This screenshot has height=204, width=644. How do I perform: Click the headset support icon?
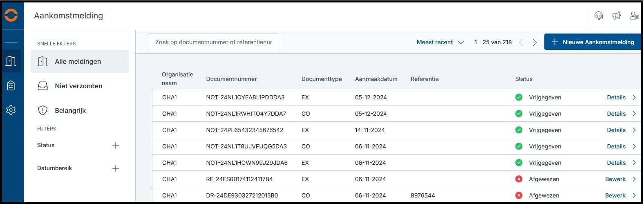point(599,16)
